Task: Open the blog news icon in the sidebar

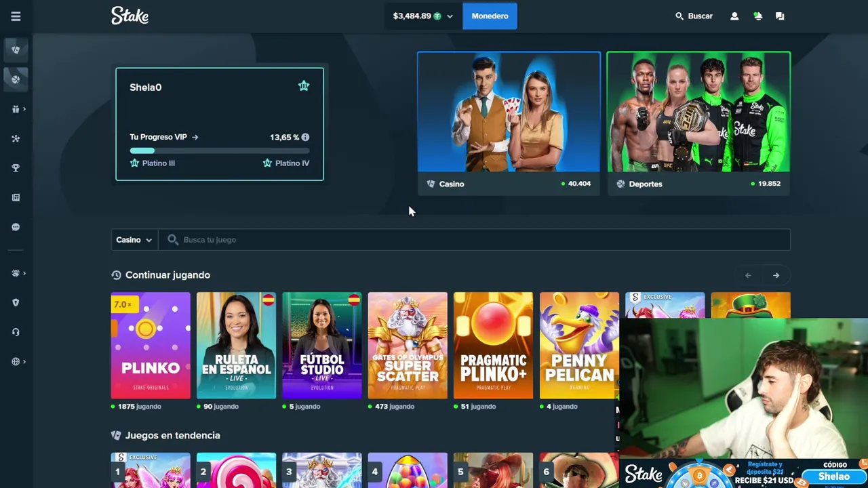Action: [16, 198]
